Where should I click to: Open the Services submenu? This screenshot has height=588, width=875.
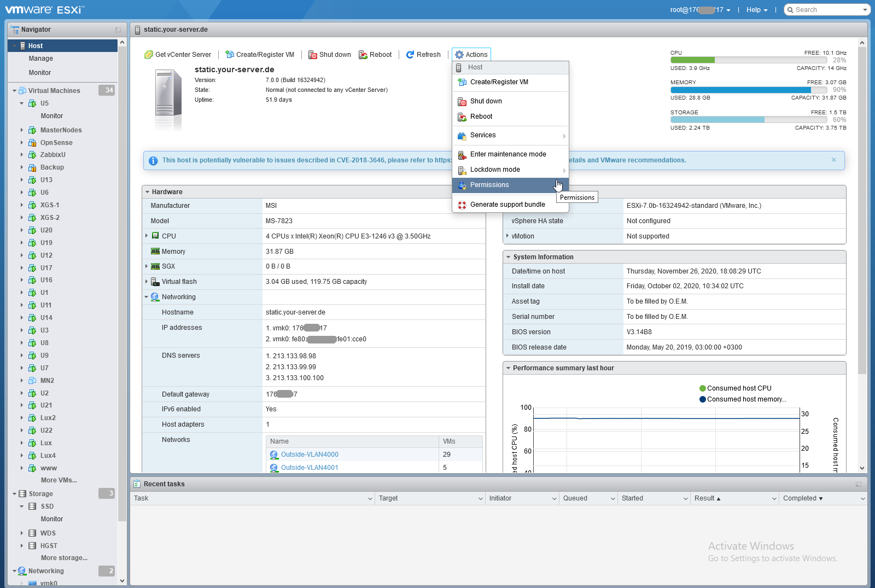pyautogui.click(x=510, y=135)
